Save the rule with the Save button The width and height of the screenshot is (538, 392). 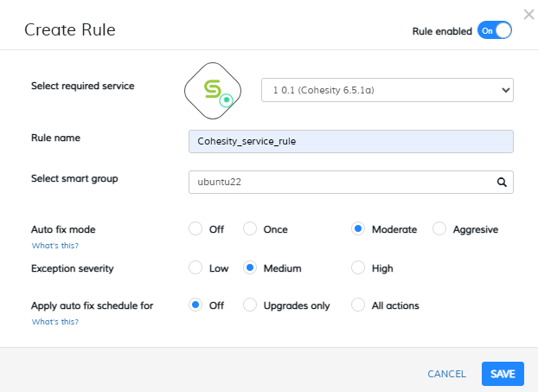coord(503,374)
